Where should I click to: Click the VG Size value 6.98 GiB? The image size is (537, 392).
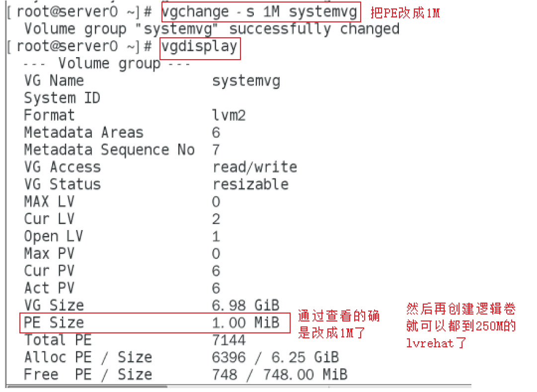pyautogui.click(x=245, y=305)
